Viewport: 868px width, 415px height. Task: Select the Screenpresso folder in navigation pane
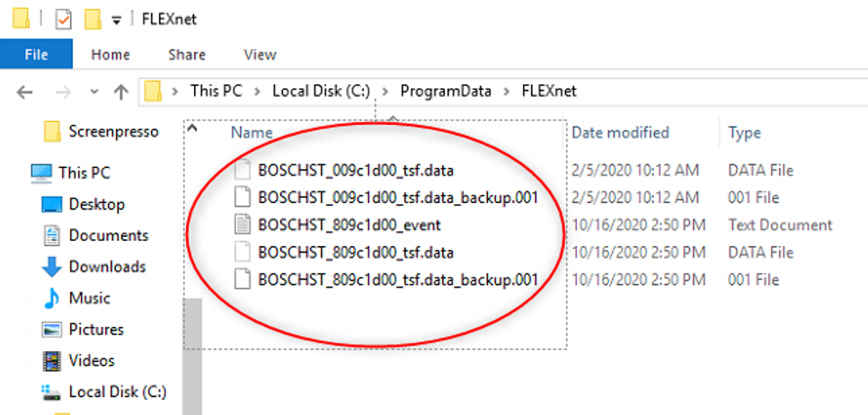click(x=112, y=131)
